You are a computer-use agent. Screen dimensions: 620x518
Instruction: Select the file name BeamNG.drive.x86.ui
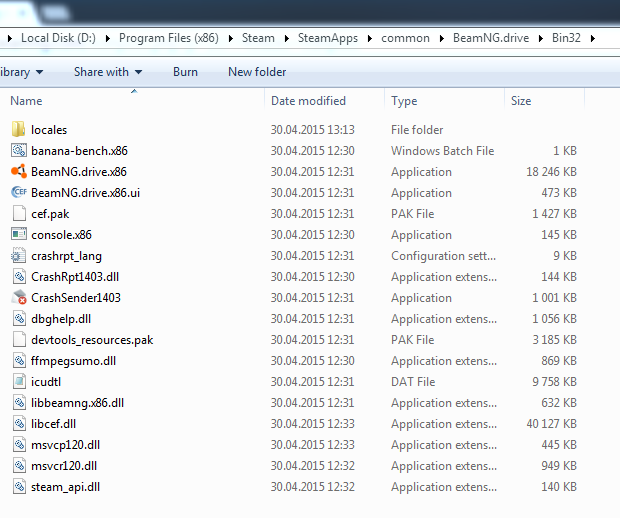pos(85,193)
